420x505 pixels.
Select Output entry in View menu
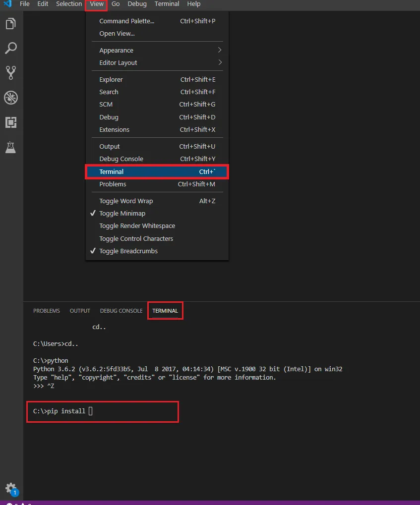(x=157, y=146)
